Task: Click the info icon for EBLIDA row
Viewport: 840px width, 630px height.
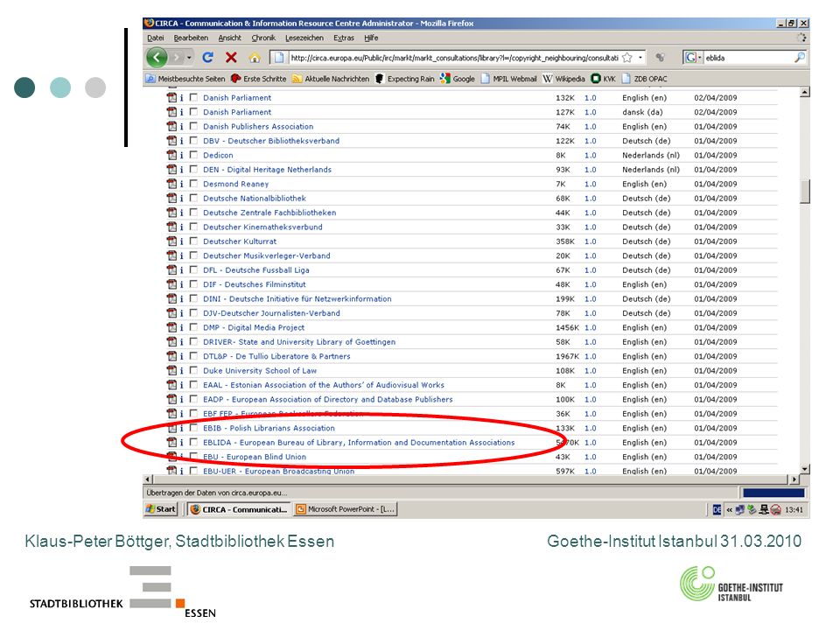Action: 182,443
